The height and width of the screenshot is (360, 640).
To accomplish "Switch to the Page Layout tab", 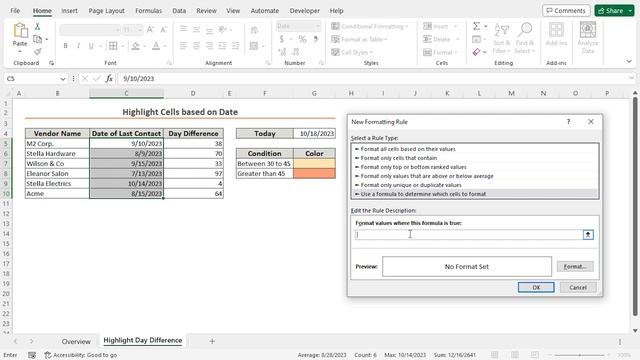I will point(107,11).
